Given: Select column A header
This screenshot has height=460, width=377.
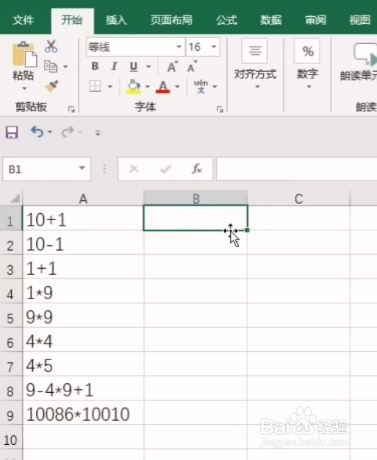Looking at the screenshot, I should click(83, 199).
